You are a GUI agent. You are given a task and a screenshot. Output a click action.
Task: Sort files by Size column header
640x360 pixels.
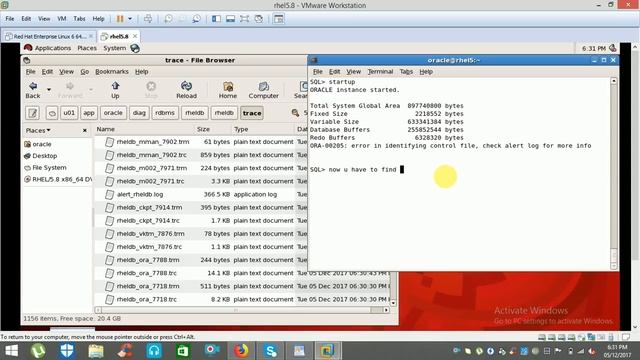pos(213,129)
